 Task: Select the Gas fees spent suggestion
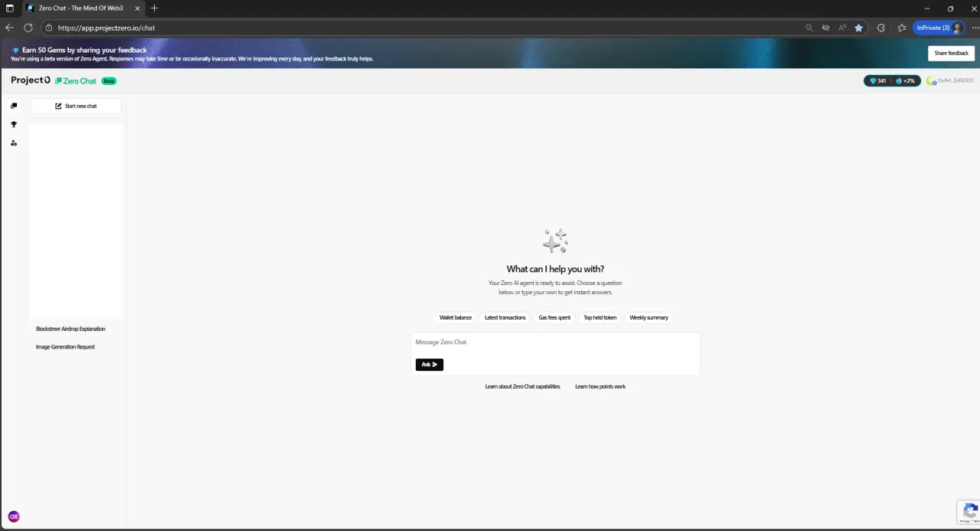tap(554, 317)
